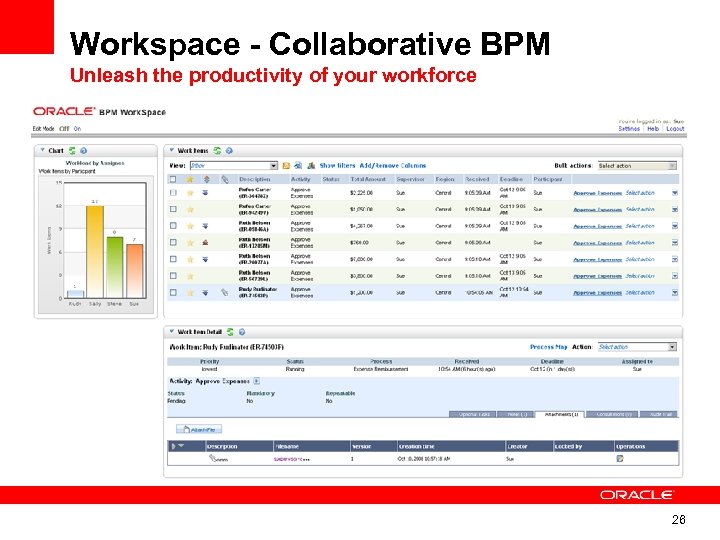The image size is (720, 540).
Task: Open the action arrow at the end of the Rudy Rudinator row
Action: (675, 292)
